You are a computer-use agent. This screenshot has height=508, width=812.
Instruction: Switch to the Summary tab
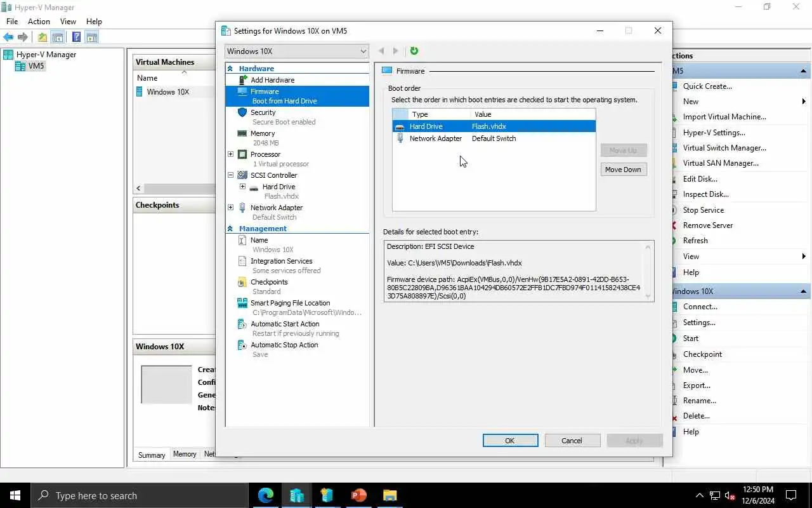coord(152,455)
